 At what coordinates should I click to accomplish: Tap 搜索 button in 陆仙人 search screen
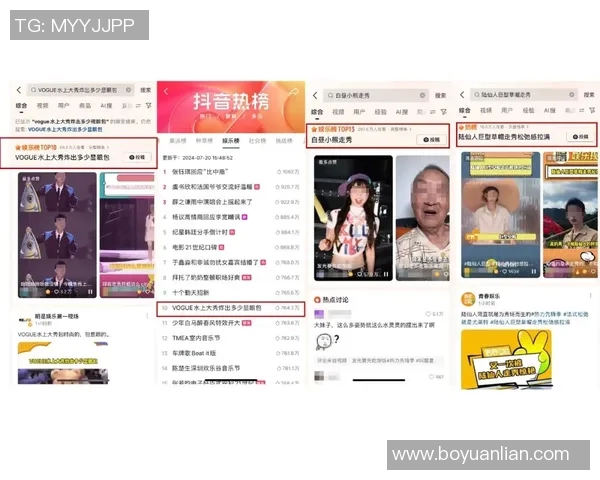[589, 95]
